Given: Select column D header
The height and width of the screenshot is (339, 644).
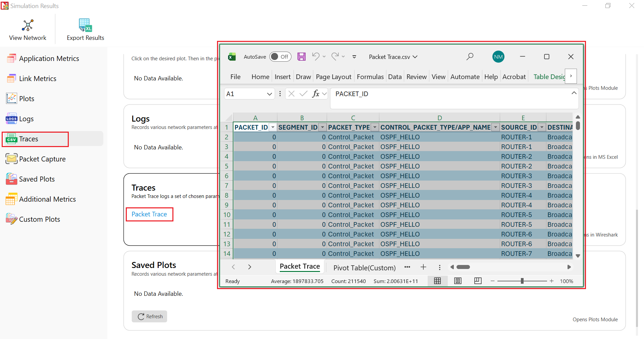Looking at the screenshot, I should pos(439,118).
